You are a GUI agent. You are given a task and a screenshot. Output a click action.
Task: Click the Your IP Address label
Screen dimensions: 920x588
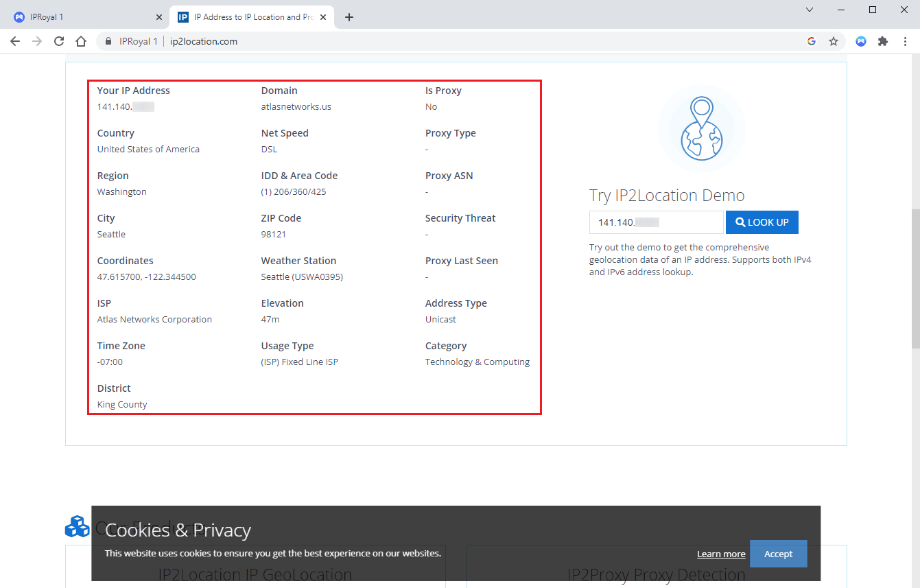134,91
